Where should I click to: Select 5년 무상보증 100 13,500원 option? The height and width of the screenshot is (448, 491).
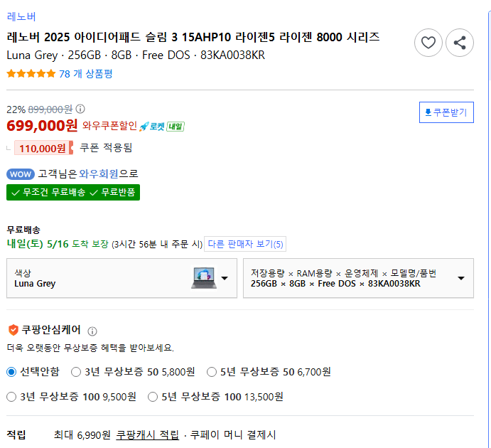153,397
